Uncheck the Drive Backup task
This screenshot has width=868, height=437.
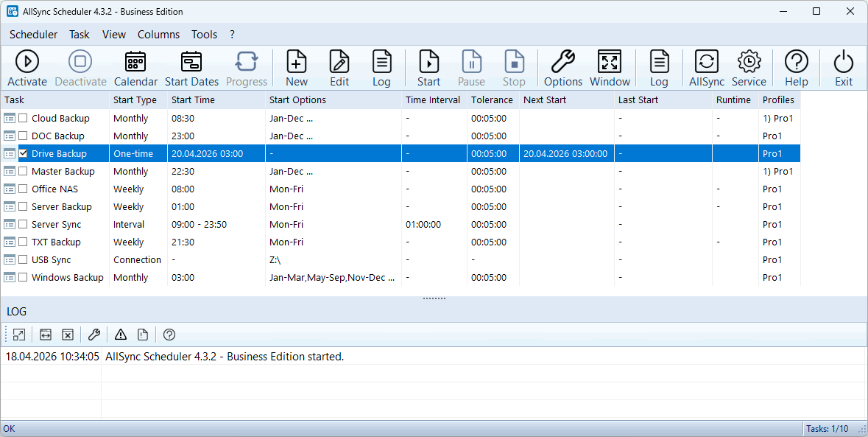(24, 153)
